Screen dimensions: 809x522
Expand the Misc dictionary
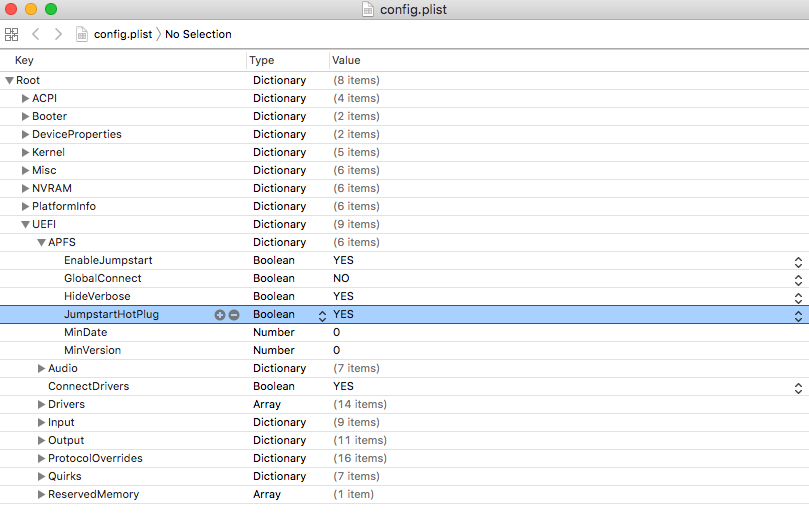pos(25,170)
